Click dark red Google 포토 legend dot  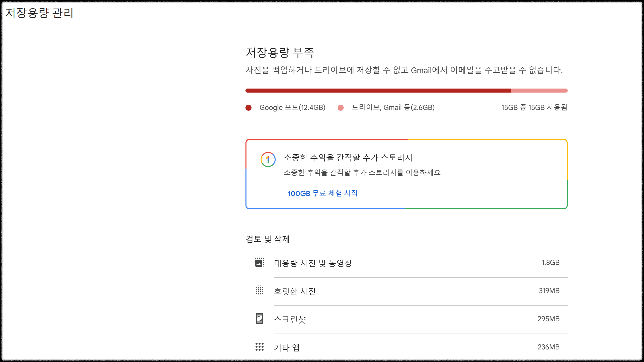[248, 108]
